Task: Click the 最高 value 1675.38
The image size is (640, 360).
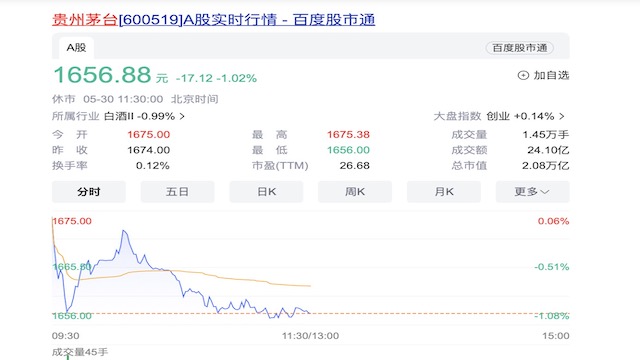Action: pos(348,135)
